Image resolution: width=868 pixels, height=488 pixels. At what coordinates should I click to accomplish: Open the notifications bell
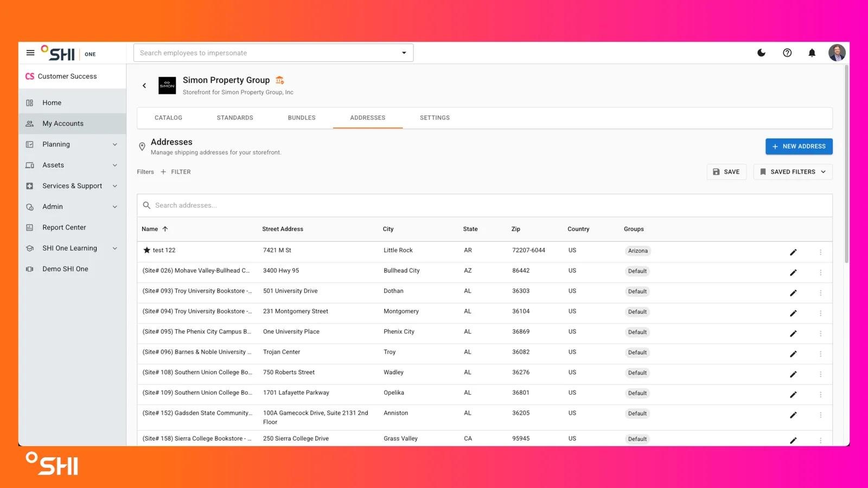pyautogui.click(x=812, y=53)
